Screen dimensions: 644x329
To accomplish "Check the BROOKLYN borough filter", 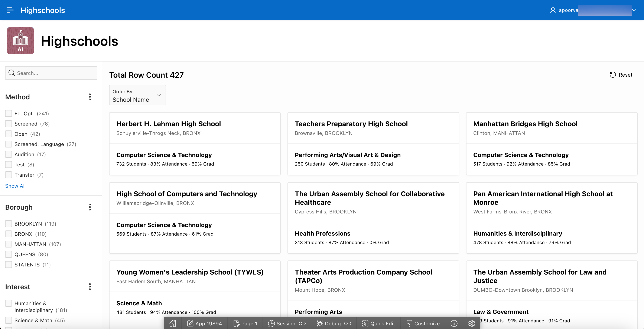I will pyautogui.click(x=9, y=224).
